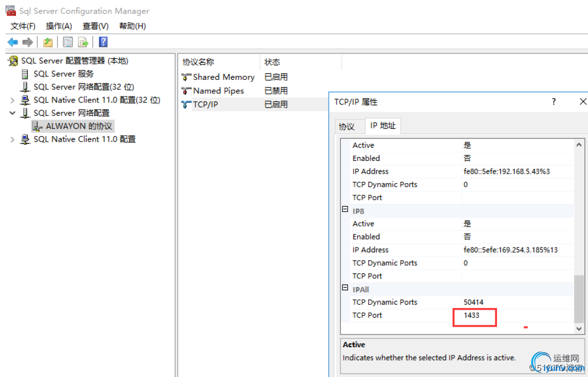This screenshot has height=377, width=588.
Task: Click the Properties toolbar icon
Action: pyautogui.click(x=68, y=42)
